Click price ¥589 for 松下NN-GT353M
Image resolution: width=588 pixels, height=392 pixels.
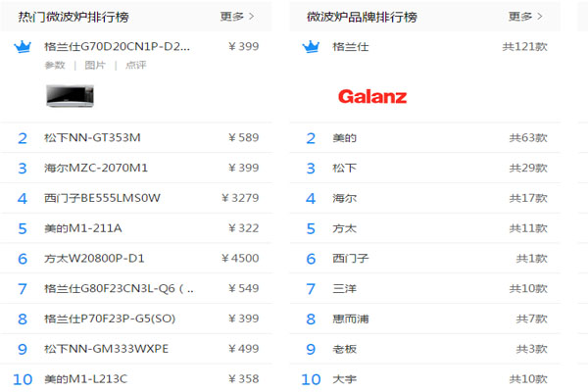(x=244, y=137)
